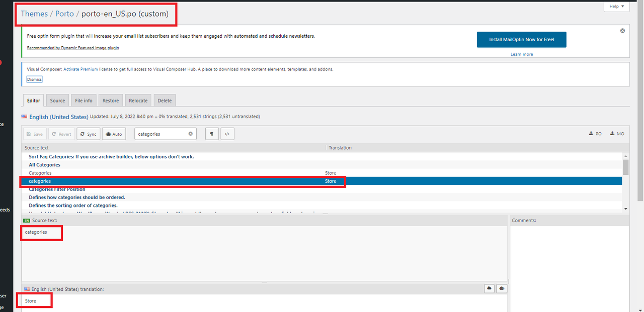Image resolution: width=644 pixels, height=312 pixels.
Task: Select the highlighted lowercase 'categories' row
Action: (x=322, y=181)
